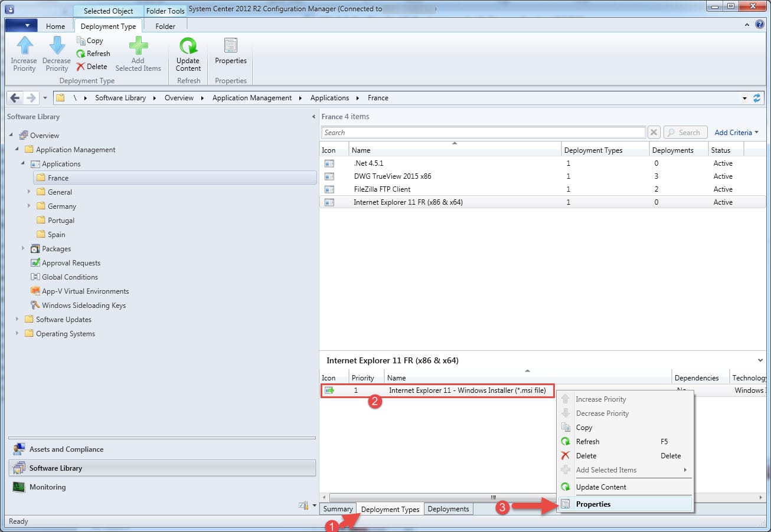This screenshot has height=532, width=771.
Task: Open the Monitoring workspace
Action: click(x=47, y=487)
